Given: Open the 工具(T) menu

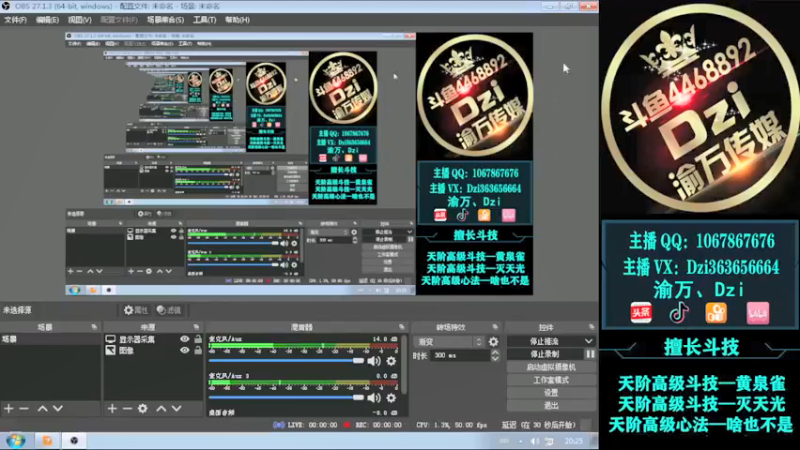Looking at the screenshot, I should (x=204, y=20).
